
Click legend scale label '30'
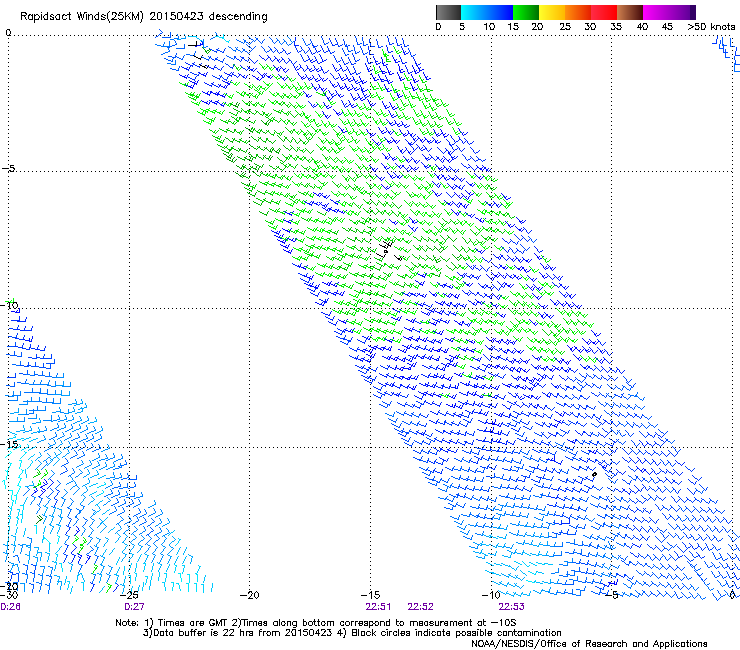coord(590,27)
